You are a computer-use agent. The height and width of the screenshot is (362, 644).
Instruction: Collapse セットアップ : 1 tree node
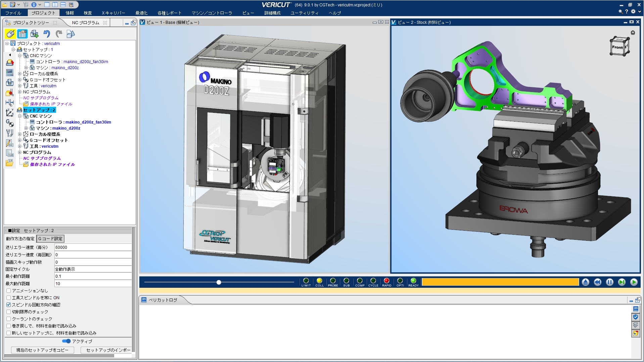click(13, 49)
